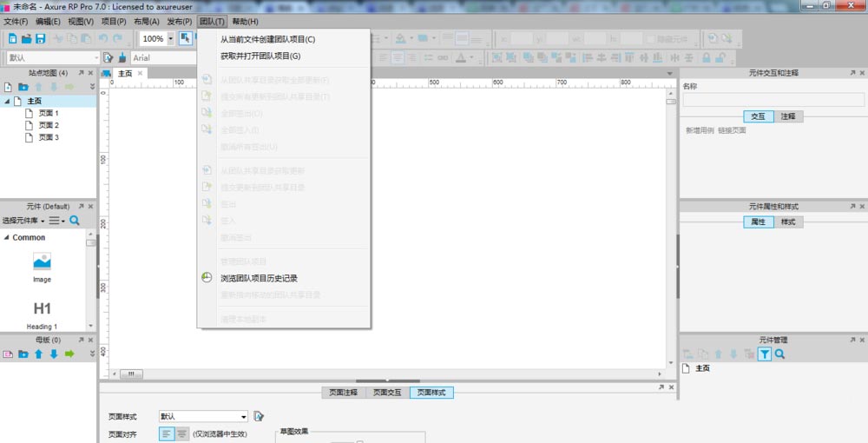Close the 主页 canvas tab

click(x=140, y=73)
